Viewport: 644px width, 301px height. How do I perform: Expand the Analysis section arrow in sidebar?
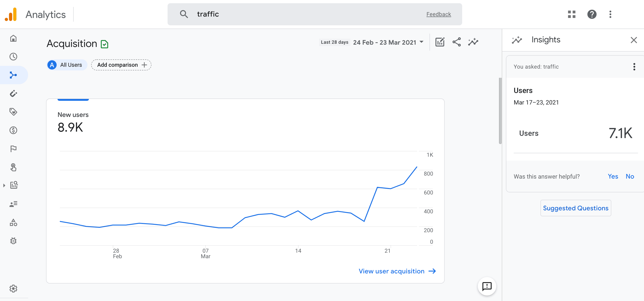4,185
